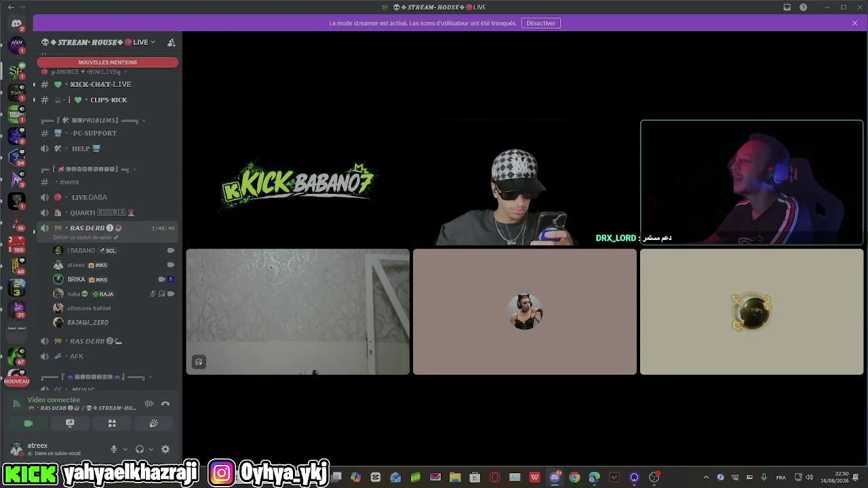Invite members to Stream House server

(172, 42)
